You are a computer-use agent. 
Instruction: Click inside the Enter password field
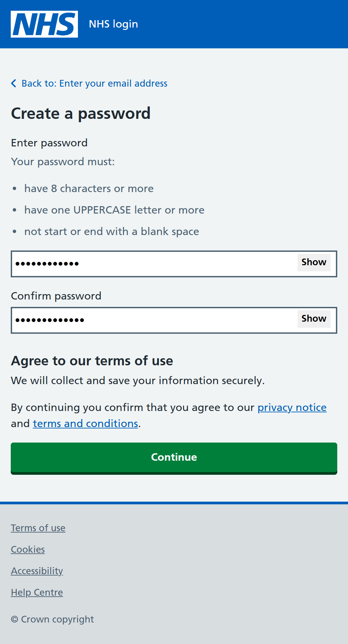[x=151, y=264]
